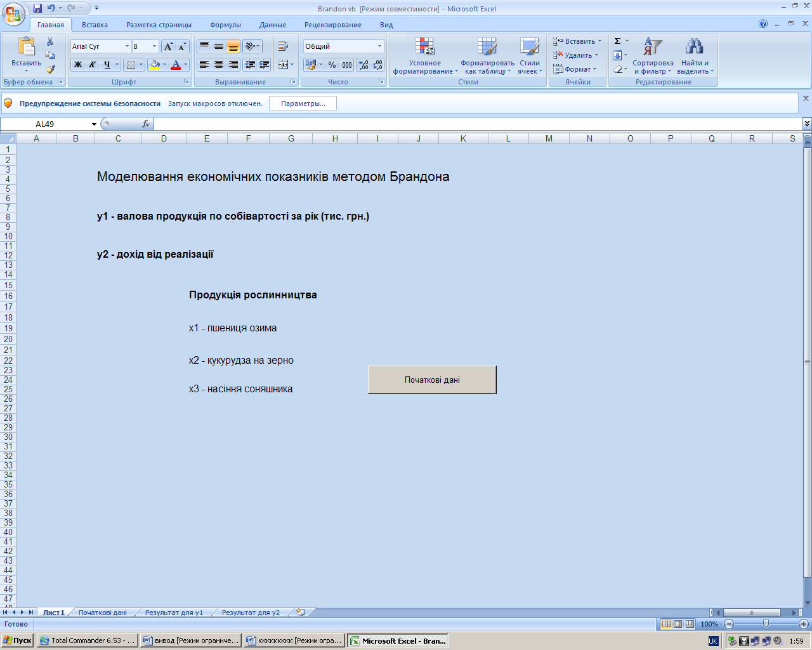Switch to the Данные ribbon tab
The width and height of the screenshot is (812, 650).
[272, 25]
